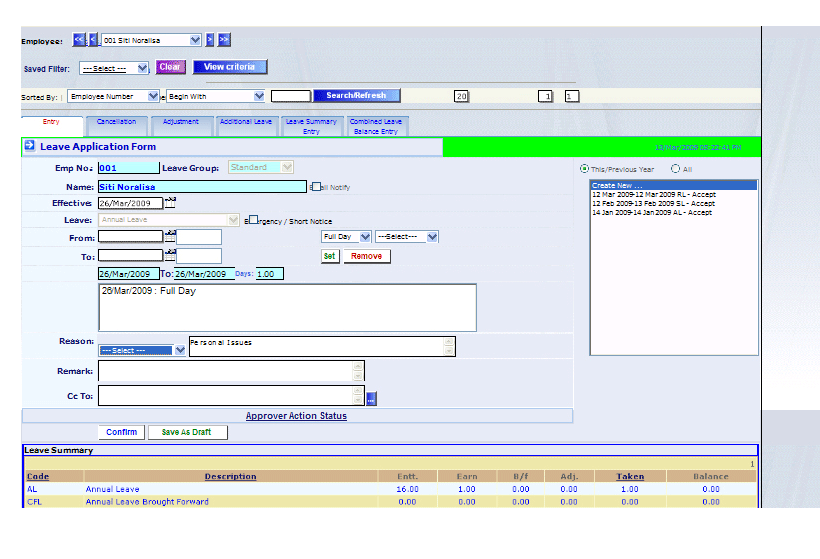
Task: Click into the Remark text field
Action: [x=225, y=371]
